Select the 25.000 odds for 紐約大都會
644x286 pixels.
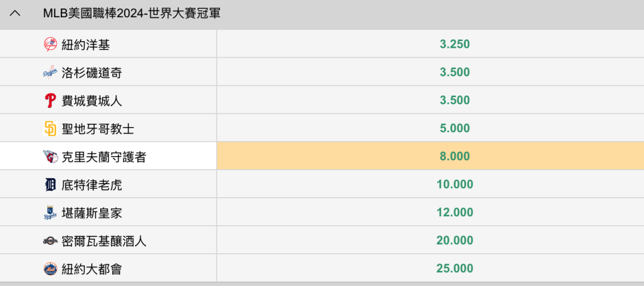[430, 268]
